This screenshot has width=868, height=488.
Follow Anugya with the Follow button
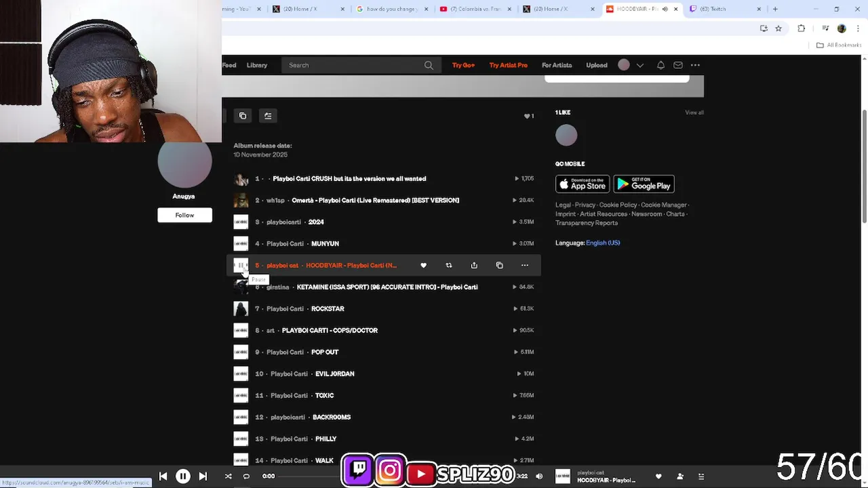point(184,215)
